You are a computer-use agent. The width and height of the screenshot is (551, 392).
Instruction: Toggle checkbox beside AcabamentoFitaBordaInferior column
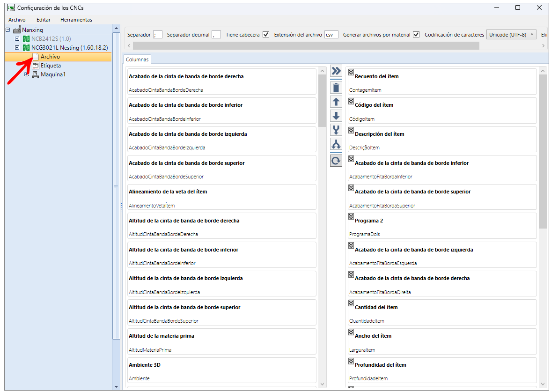(351, 159)
